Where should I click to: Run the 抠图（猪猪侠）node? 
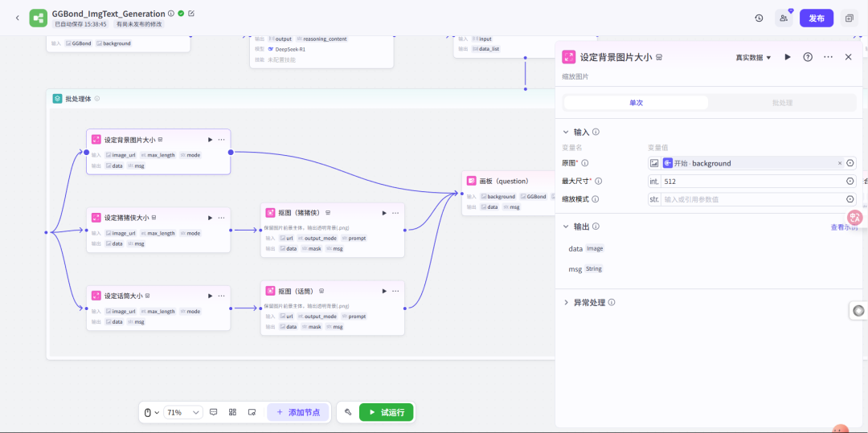tap(384, 213)
